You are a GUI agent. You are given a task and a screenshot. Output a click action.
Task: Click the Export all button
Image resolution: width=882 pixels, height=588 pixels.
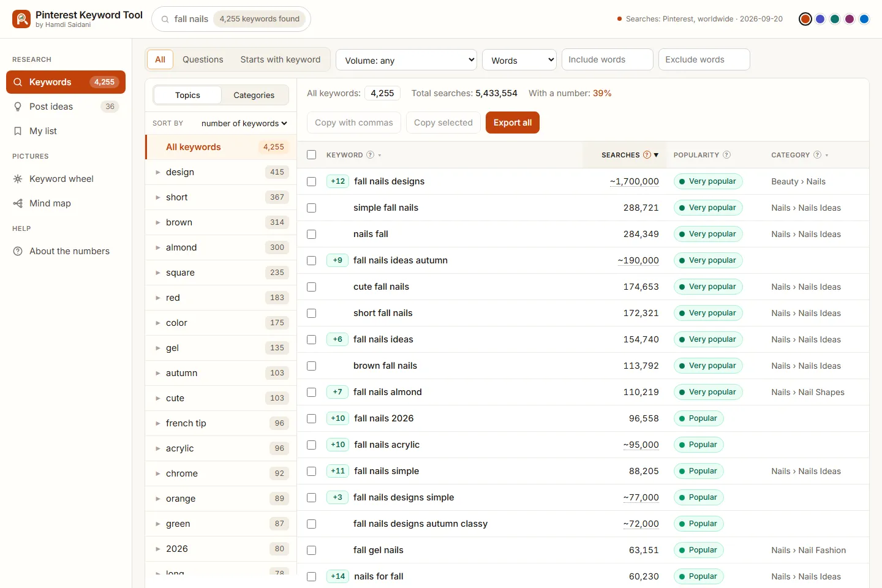513,123
